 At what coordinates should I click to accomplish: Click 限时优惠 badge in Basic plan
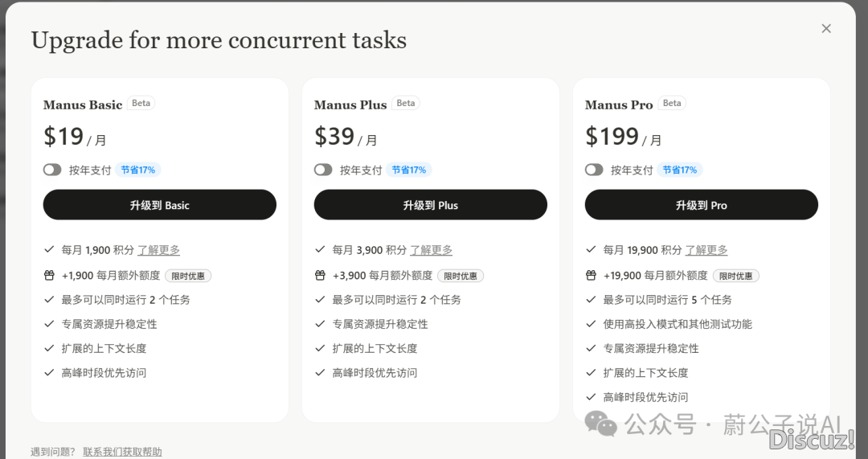coord(188,276)
